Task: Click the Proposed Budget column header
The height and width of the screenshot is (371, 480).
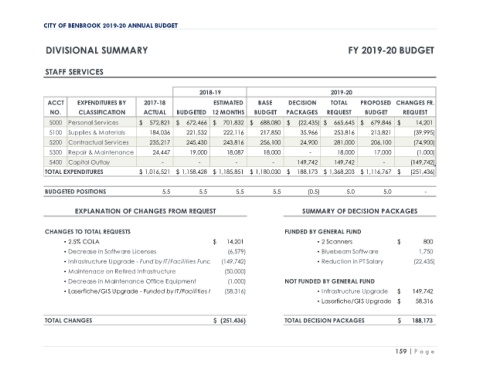Action: pos(376,107)
